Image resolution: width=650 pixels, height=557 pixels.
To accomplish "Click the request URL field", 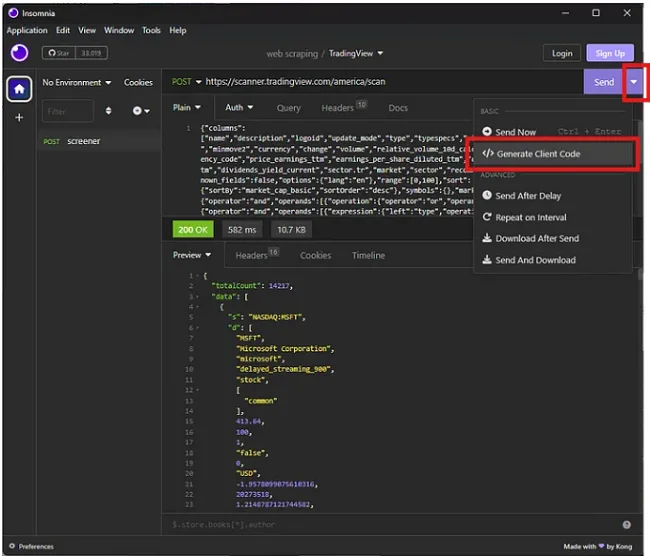I will (x=392, y=82).
